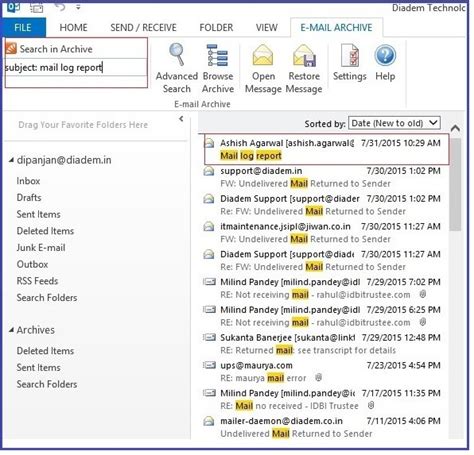Click envelope icon of support@diadem.in message
The width and height of the screenshot is (474, 455).
(x=209, y=171)
